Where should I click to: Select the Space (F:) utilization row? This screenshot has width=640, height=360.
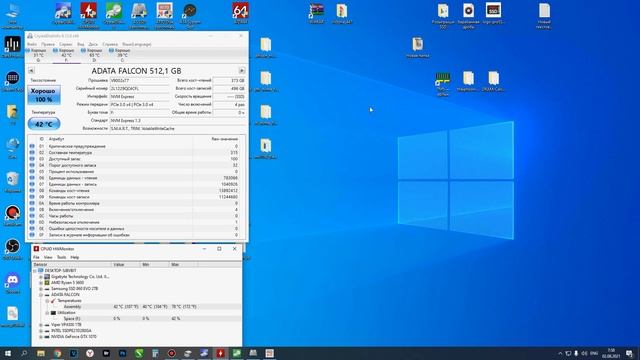[137, 318]
